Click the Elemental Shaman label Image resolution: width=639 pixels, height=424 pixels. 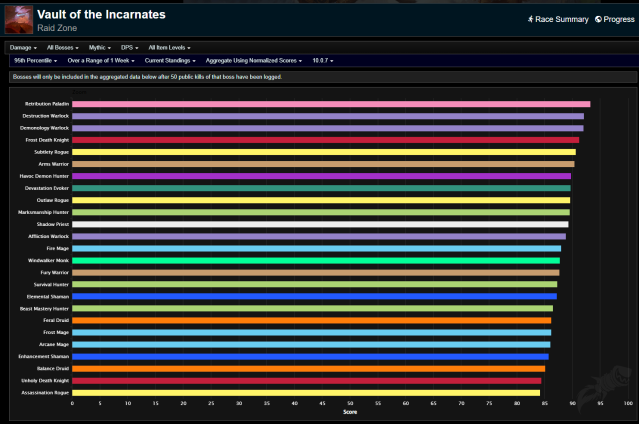point(48,296)
